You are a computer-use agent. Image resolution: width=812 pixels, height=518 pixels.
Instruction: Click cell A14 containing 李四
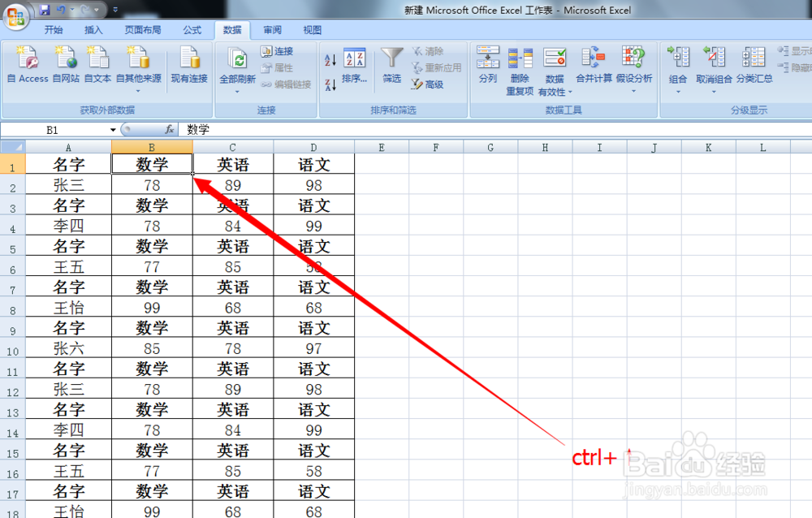click(x=68, y=430)
